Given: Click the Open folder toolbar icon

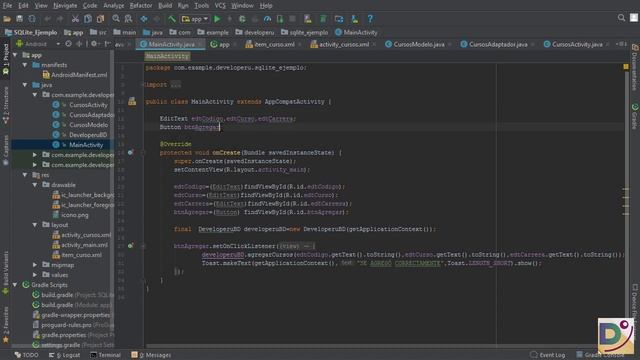Looking at the screenshot, I should 7,19.
